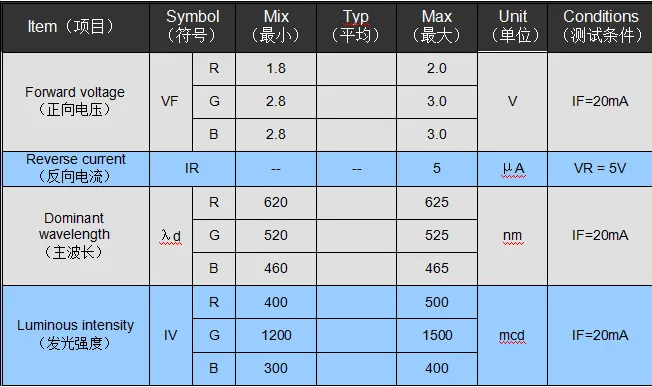This screenshot has height=387, width=652.
Task: Select the Mix (最小) column header
Action: tap(276, 27)
